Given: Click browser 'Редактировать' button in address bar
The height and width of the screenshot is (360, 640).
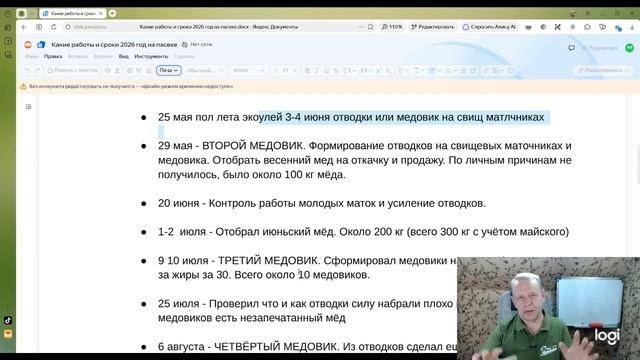Looking at the screenshot, I should pos(433,27).
